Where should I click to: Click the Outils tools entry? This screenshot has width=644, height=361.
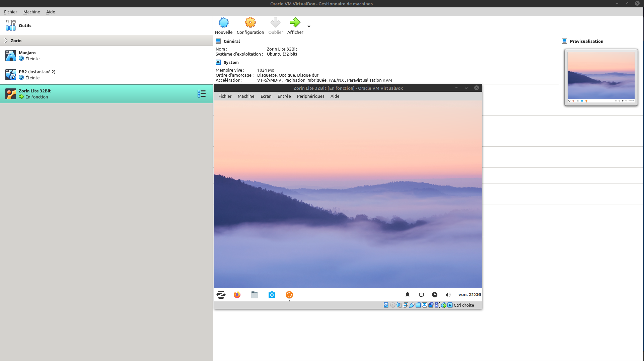click(25, 25)
